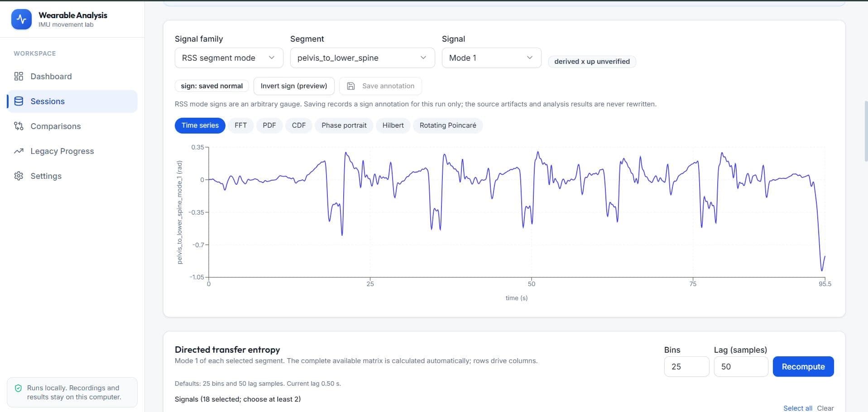Click the Legacy Progress trend icon
Viewport: 868px width, 412px height.
(19, 151)
